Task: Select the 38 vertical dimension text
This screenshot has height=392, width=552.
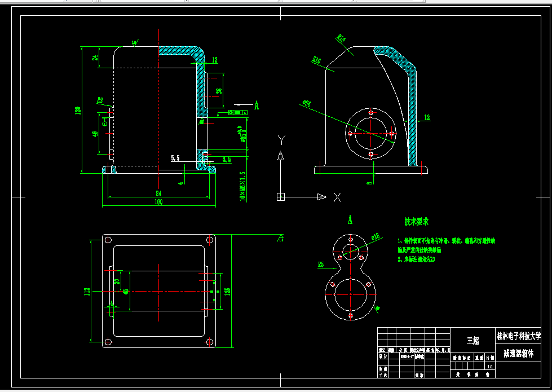Action: click(219, 90)
